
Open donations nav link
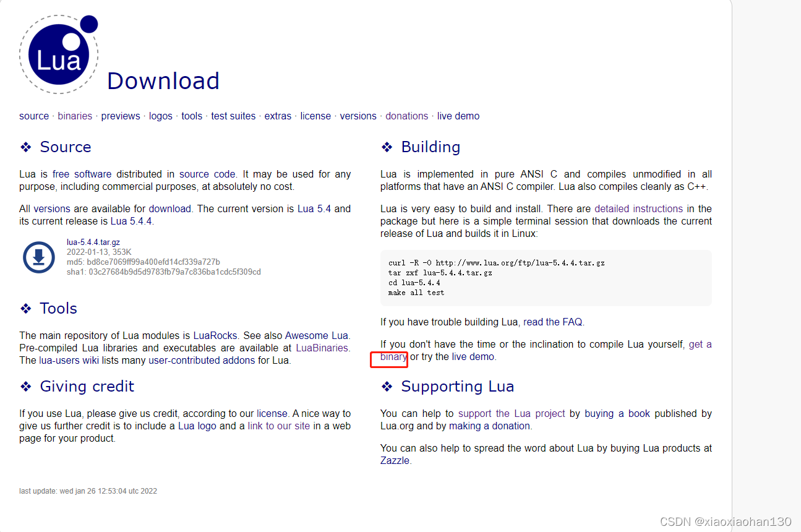coord(407,116)
